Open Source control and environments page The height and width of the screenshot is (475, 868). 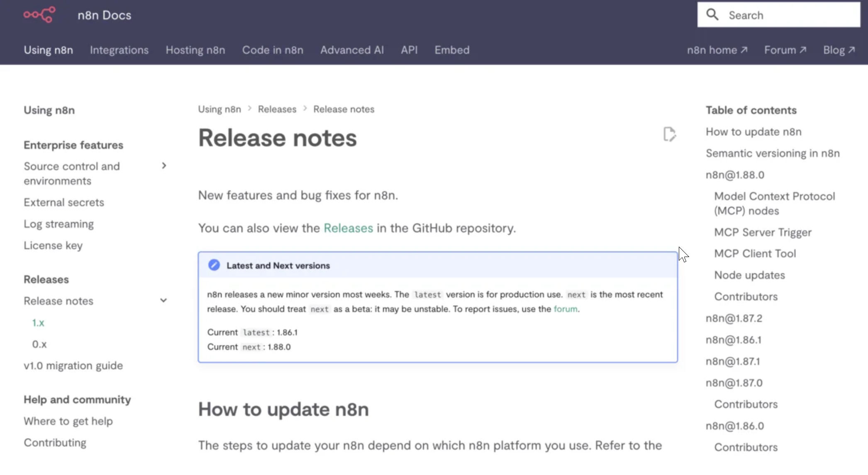72,174
